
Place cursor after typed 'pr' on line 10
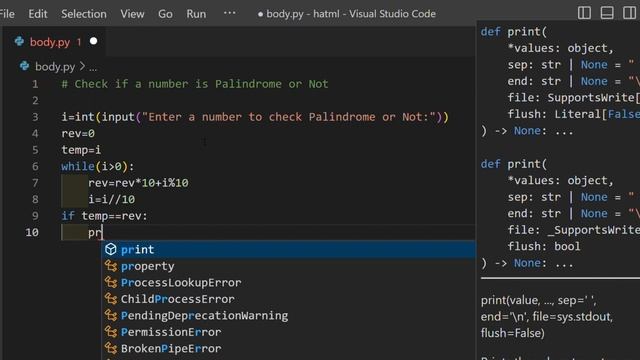point(102,233)
